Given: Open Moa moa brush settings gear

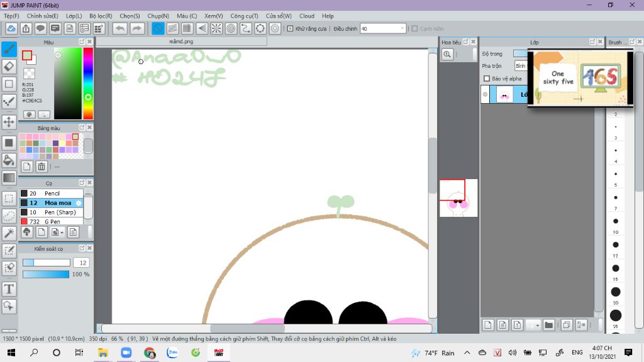Looking at the screenshot, I should tap(79, 203).
